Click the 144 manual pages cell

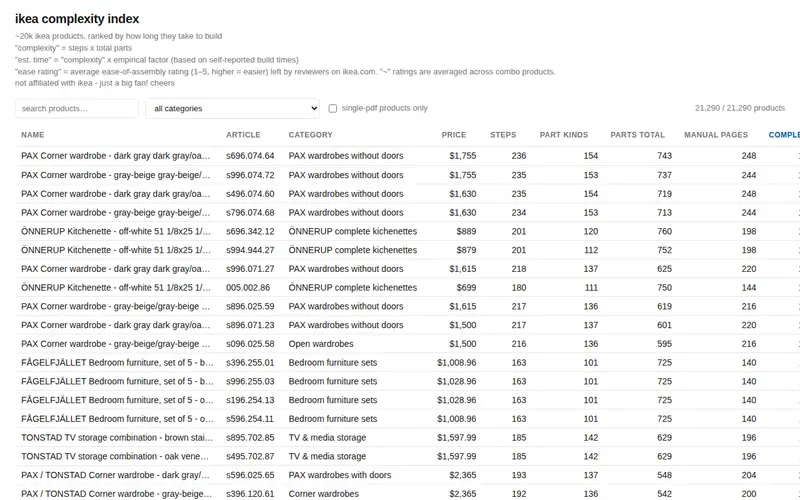click(x=749, y=287)
